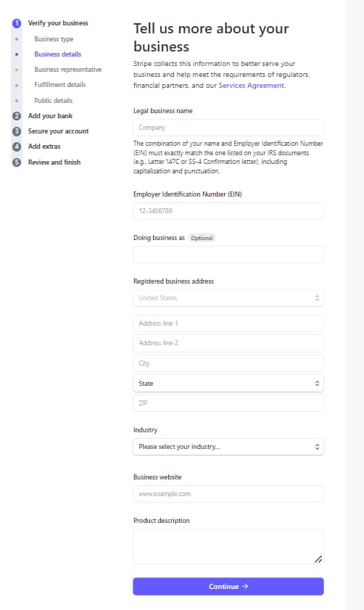
Task: Open the industry selection dropdown
Action: point(228,447)
